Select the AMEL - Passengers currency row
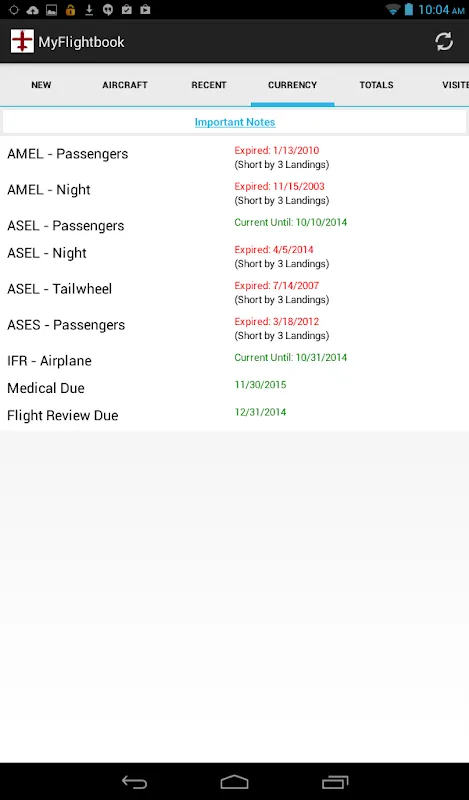 pos(234,157)
